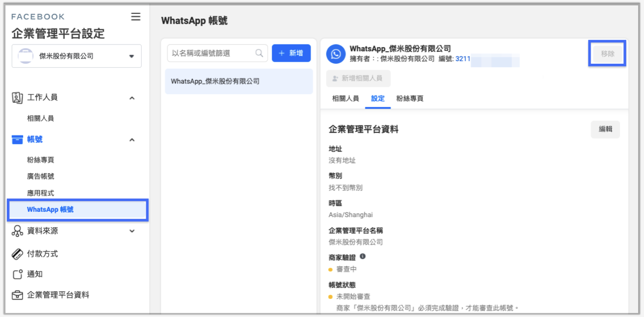Image resolution: width=644 pixels, height=317 pixels.
Task: Click the 沒有地址 address value
Action: coord(342,160)
